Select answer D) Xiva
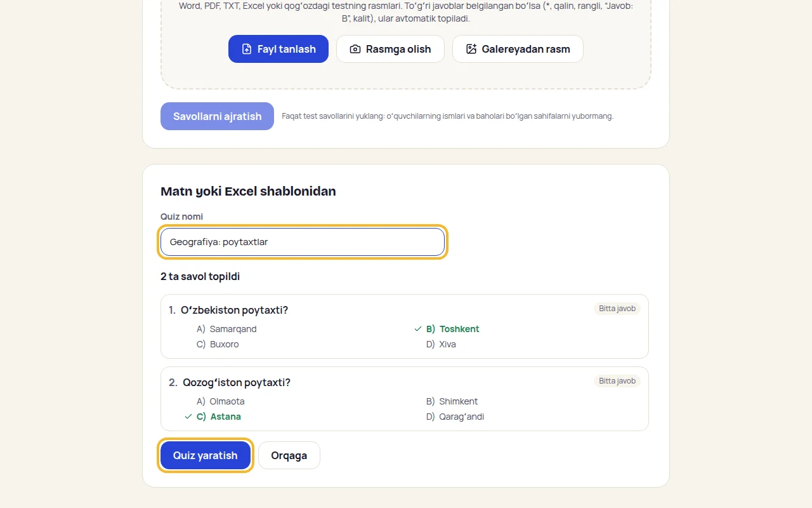Viewport: 812px width, 508px height. click(x=441, y=344)
